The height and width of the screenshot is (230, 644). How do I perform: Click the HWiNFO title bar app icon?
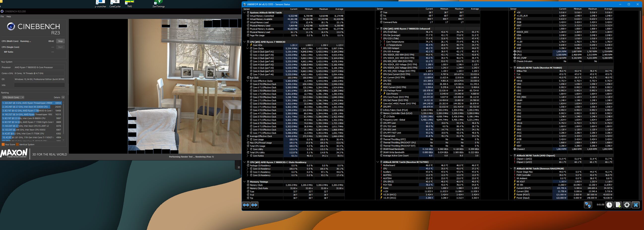245,4
